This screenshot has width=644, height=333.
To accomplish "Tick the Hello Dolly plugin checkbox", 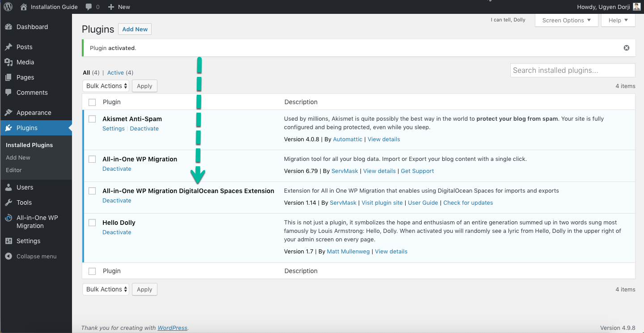I will pyautogui.click(x=92, y=223).
